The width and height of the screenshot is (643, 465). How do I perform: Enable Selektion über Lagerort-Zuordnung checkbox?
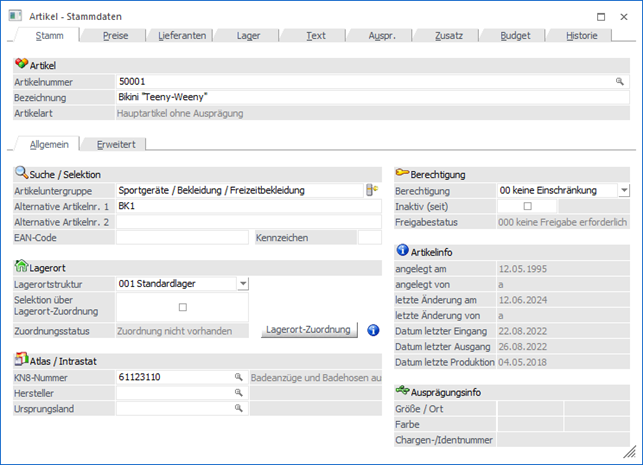click(x=181, y=307)
